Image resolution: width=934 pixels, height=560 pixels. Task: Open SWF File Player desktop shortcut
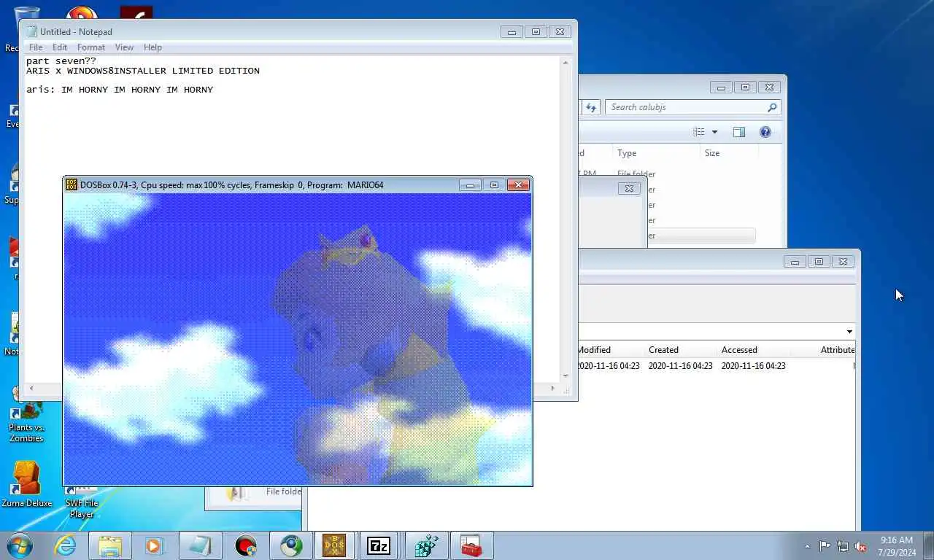click(x=82, y=502)
